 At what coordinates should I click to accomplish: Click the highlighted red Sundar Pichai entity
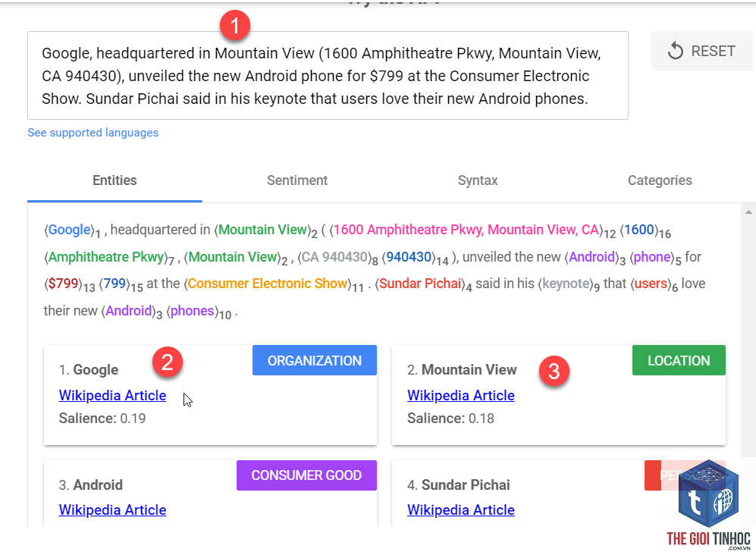pyautogui.click(x=420, y=284)
